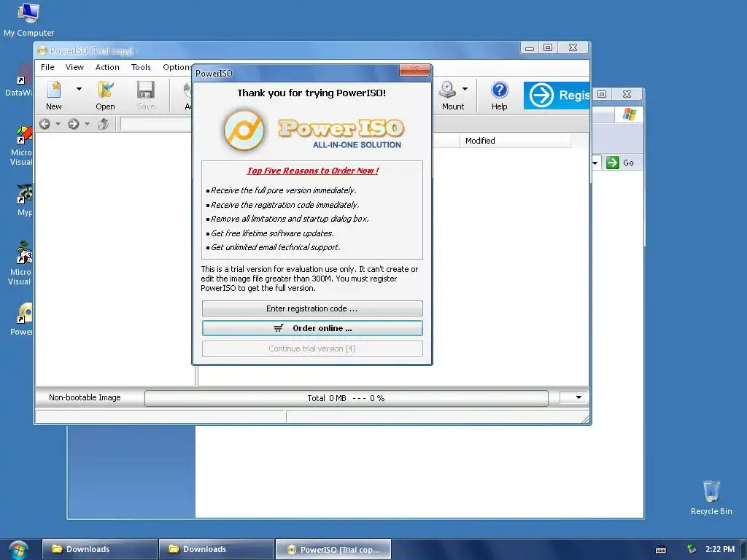Close the PowerISO trial dialog
This screenshot has width=747, height=560.
click(414, 70)
